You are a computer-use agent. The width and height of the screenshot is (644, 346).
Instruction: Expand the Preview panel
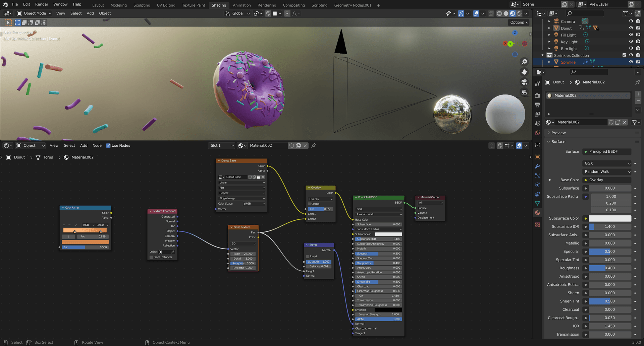coord(558,133)
